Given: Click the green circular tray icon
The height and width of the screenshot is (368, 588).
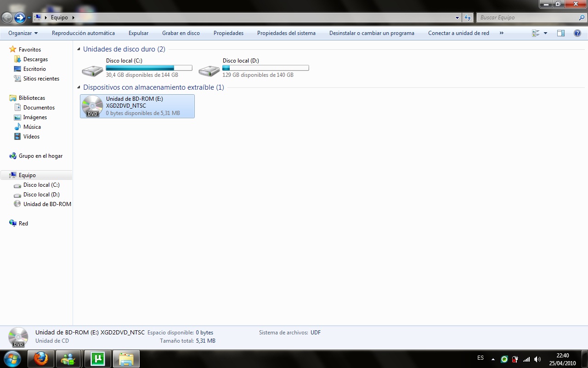Looking at the screenshot, I should 504,359.
